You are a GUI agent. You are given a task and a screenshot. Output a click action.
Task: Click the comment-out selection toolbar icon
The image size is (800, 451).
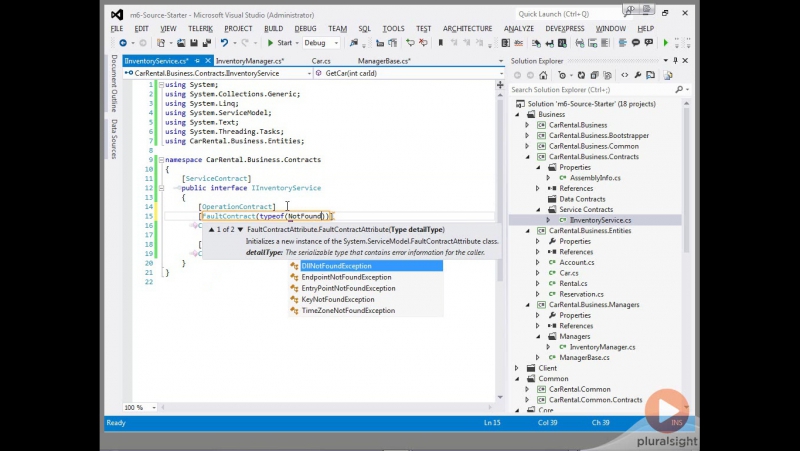coord(410,43)
